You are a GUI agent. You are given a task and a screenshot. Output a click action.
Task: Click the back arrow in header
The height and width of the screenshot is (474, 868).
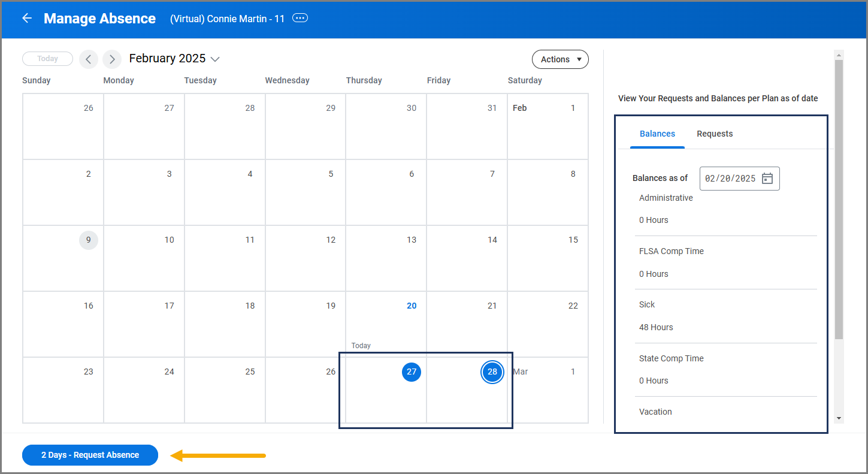[27, 19]
